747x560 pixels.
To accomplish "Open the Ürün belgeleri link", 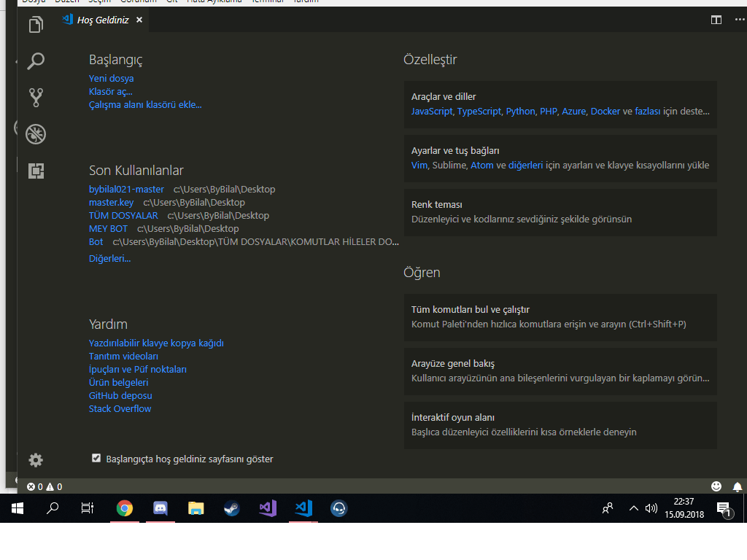I will pyautogui.click(x=118, y=382).
